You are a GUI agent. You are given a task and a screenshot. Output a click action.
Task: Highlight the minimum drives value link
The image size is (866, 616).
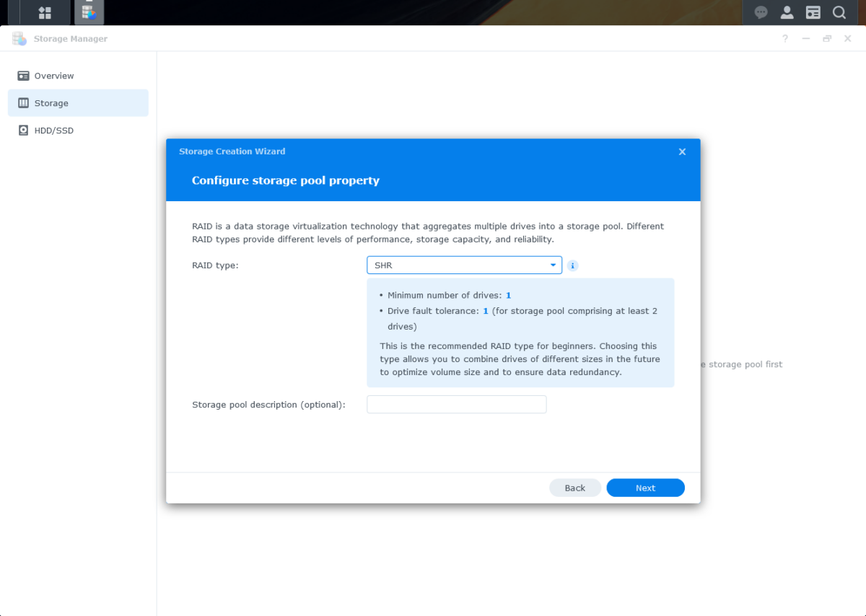pos(508,295)
